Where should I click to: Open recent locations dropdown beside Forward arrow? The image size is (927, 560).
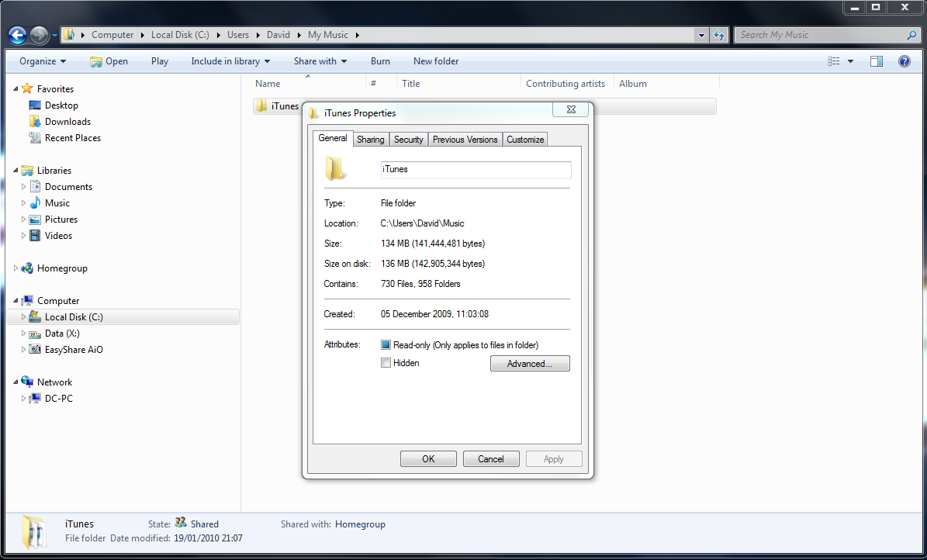(54, 36)
